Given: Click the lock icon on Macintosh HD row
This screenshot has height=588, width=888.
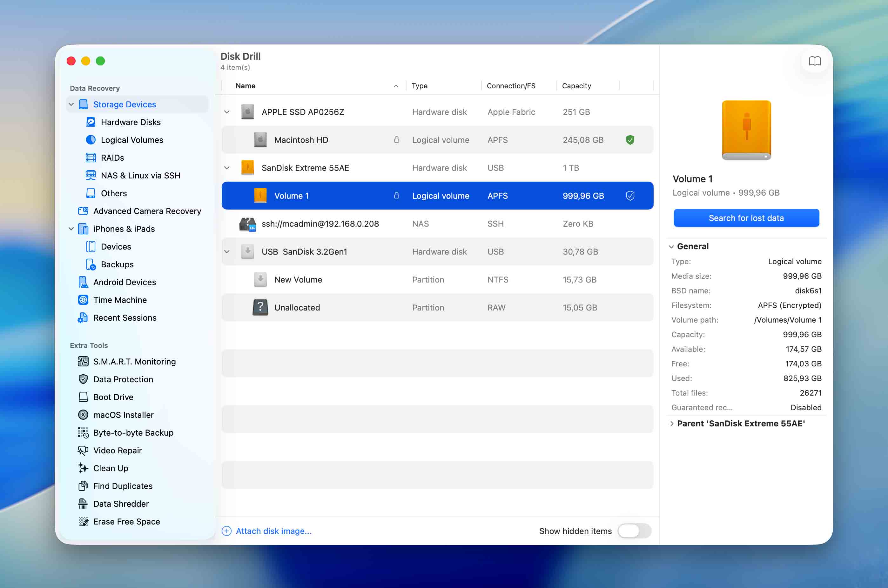Looking at the screenshot, I should (x=396, y=139).
